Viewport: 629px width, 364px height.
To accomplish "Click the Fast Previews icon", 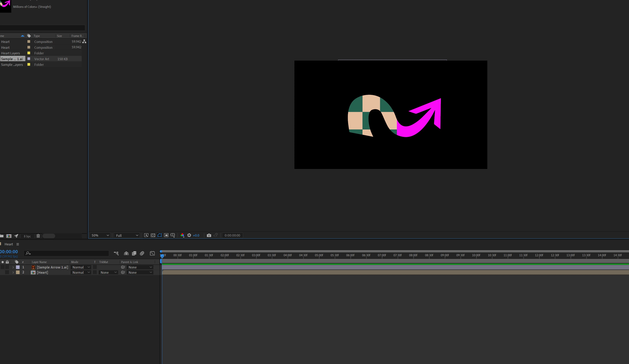I will [146, 235].
